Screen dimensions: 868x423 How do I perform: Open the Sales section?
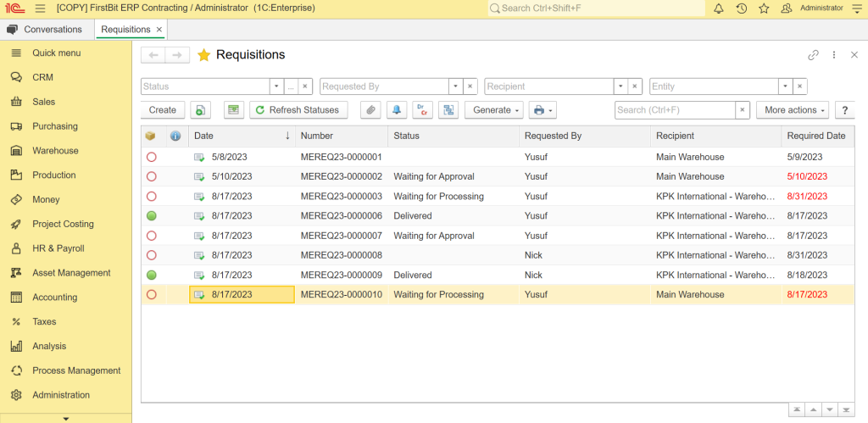pos(44,102)
